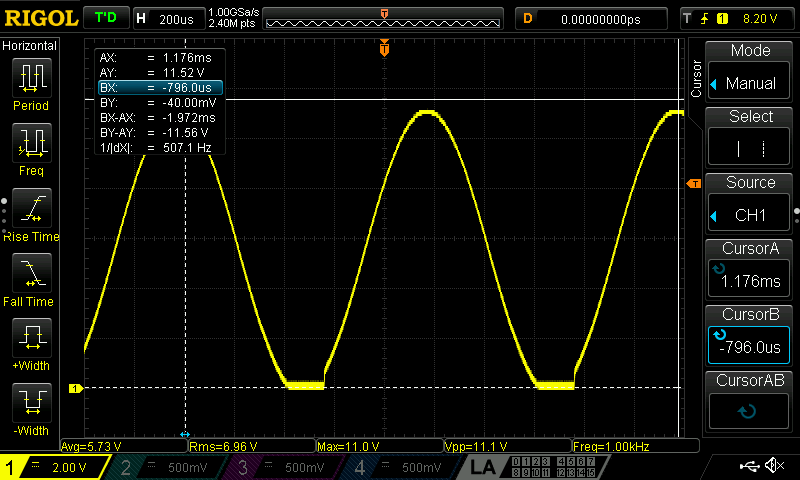Screen dimensions: 800x480
Task: Toggle channel 1 at 2.00 V
Action: 54,467
